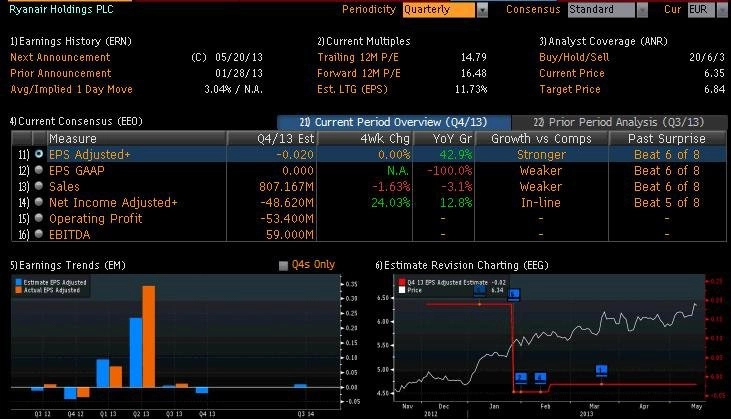Open Estimate Revision Charting (EEG) section
Screen dimensions: 731x419
tap(462, 265)
